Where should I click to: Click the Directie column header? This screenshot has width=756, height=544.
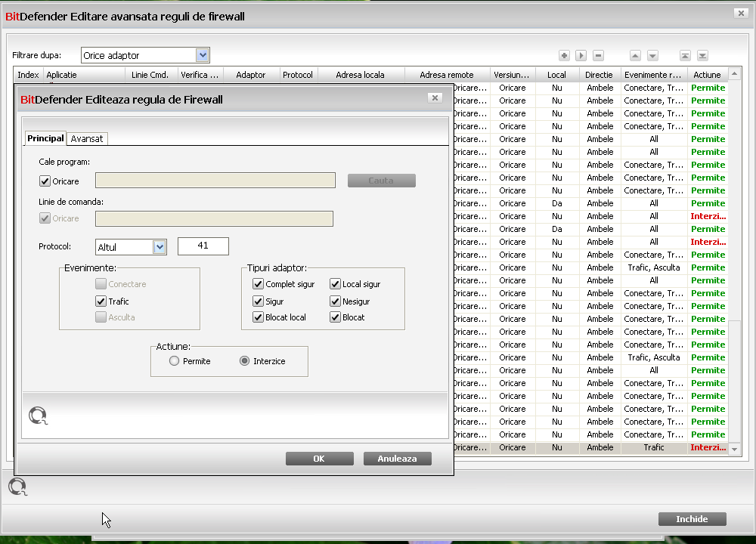coord(599,75)
